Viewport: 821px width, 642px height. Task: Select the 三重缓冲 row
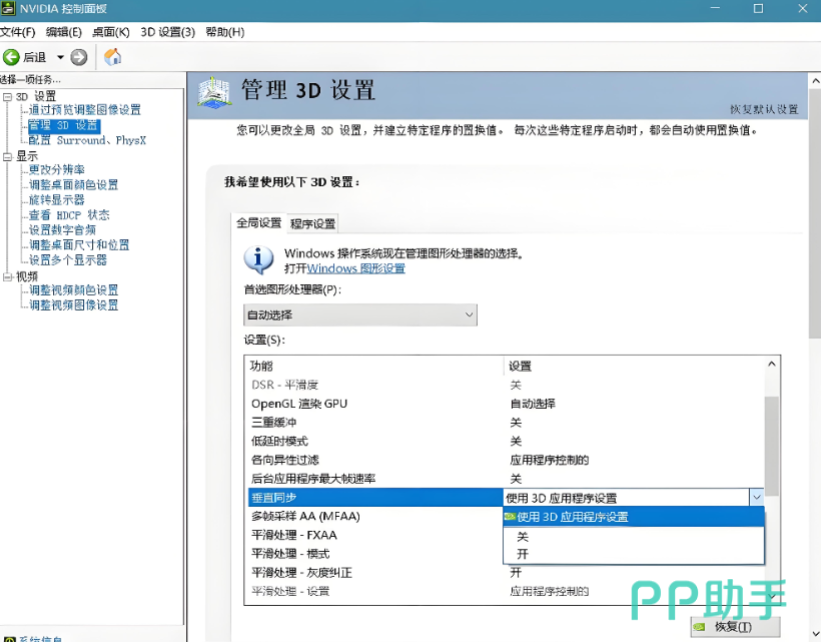click(505, 423)
